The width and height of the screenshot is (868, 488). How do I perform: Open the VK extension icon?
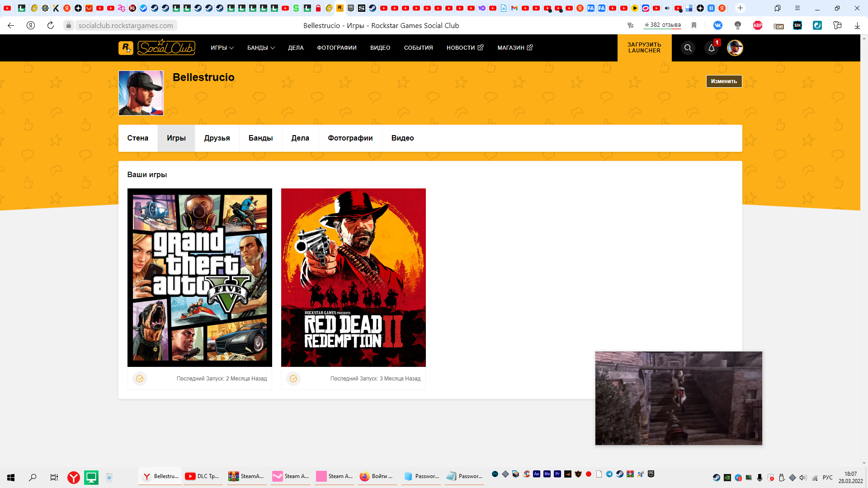[x=718, y=25]
